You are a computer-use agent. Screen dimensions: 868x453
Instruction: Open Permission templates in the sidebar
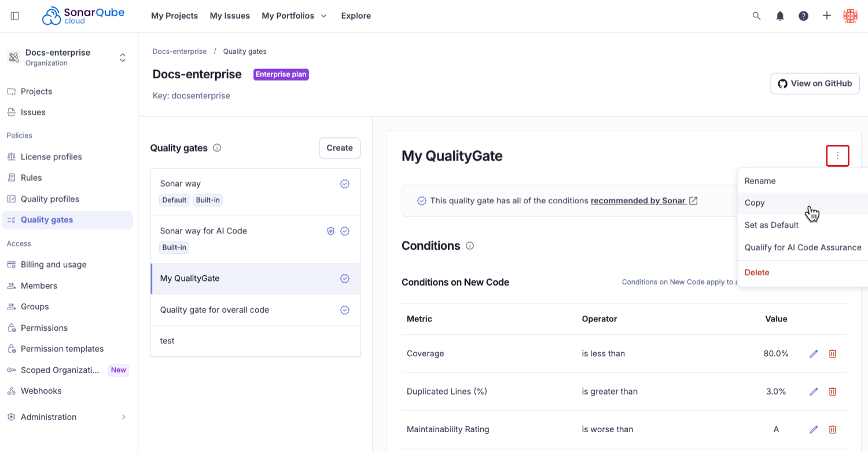(x=68, y=349)
